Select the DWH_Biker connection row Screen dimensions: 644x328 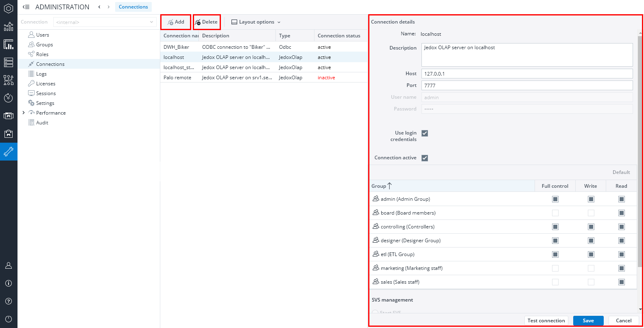(x=264, y=47)
